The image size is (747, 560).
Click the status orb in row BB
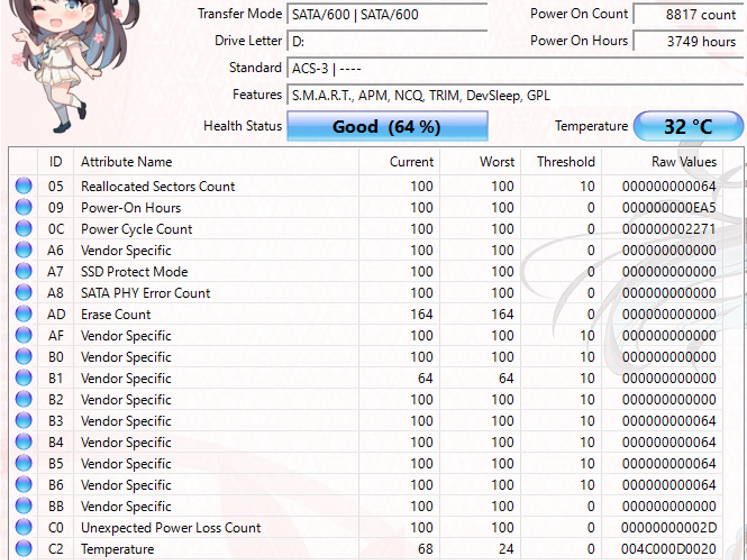pos(24,506)
